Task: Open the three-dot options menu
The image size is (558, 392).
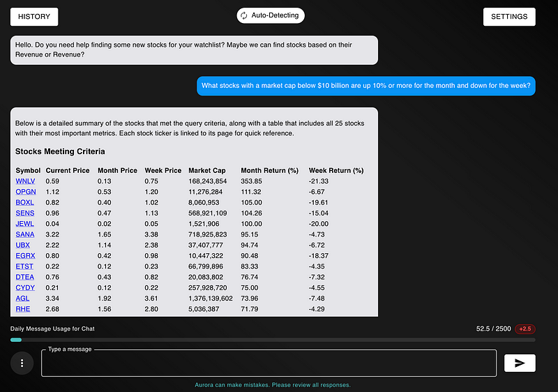Action: pyautogui.click(x=22, y=363)
